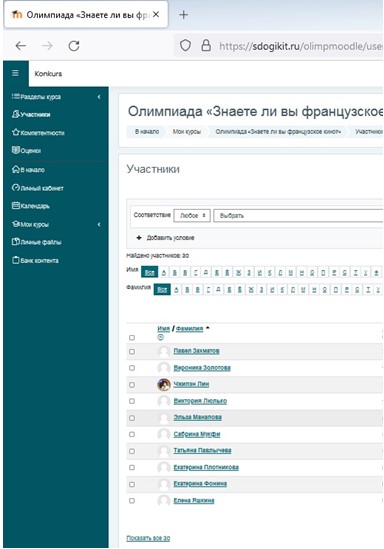Open Календарь in the sidebar
The image size is (384, 549).
[31, 206]
